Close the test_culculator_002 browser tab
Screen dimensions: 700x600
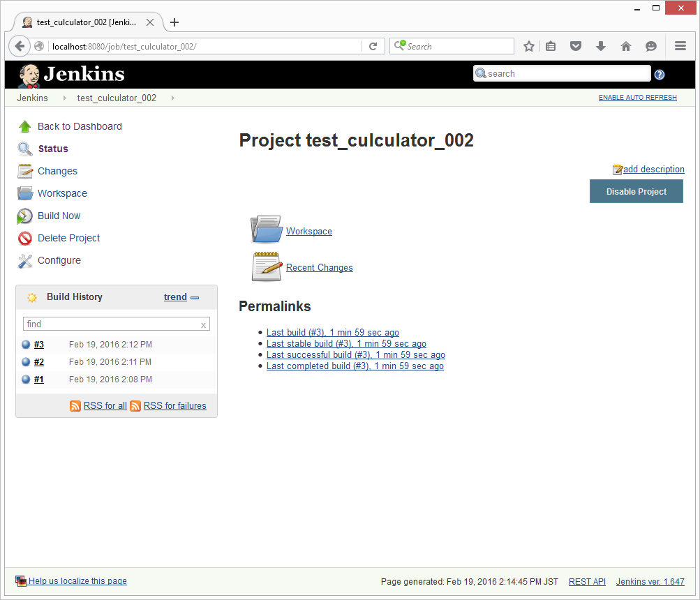(x=150, y=22)
